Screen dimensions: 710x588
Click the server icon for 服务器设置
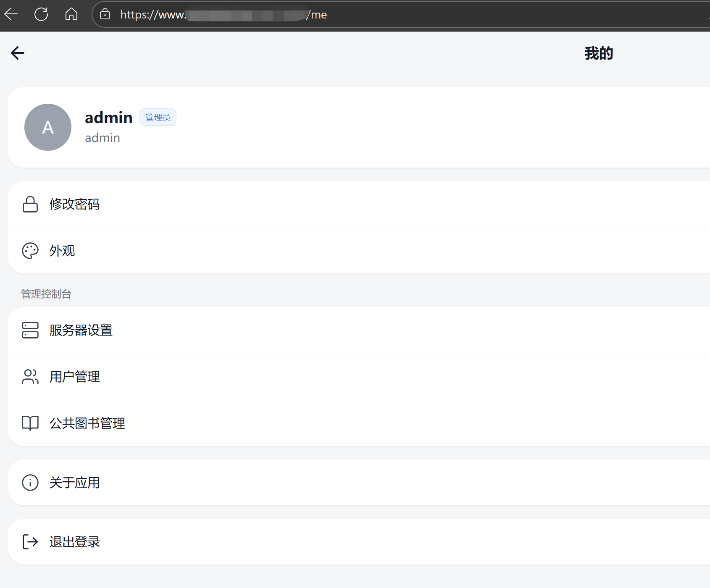click(30, 330)
